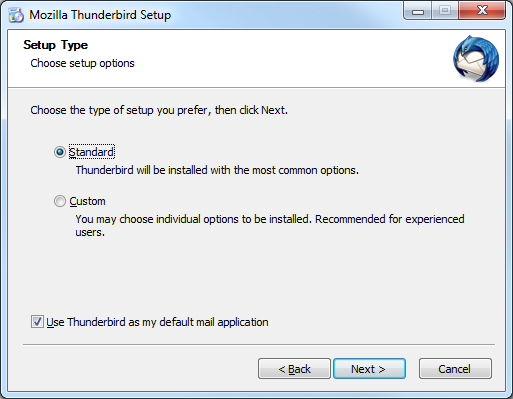The height and width of the screenshot is (399, 513).
Task: Continue the setup with Next
Action: click(369, 369)
